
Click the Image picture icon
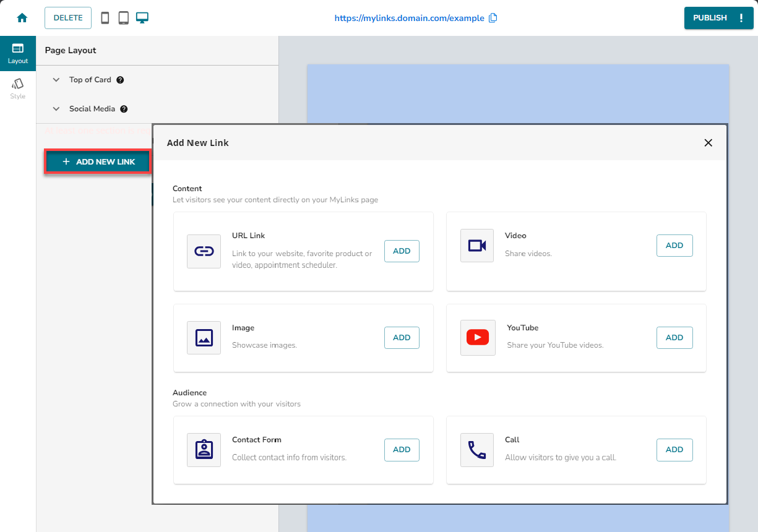click(x=204, y=337)
